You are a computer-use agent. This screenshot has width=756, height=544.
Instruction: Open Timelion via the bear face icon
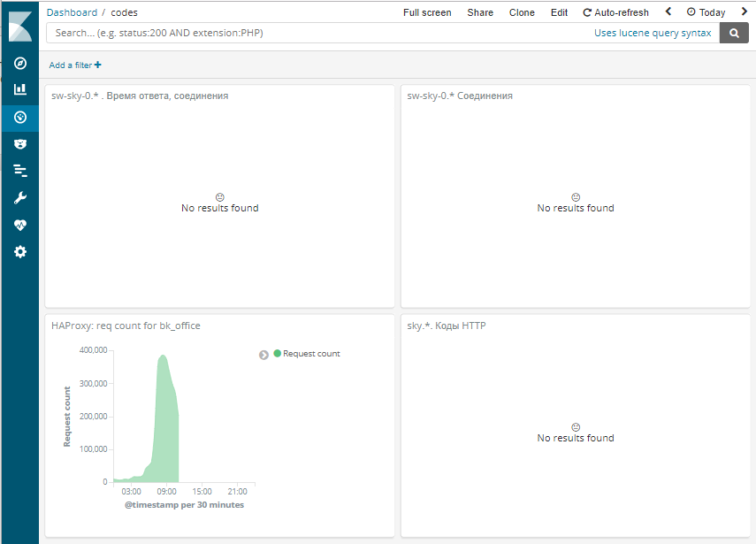tap(19, 143)
